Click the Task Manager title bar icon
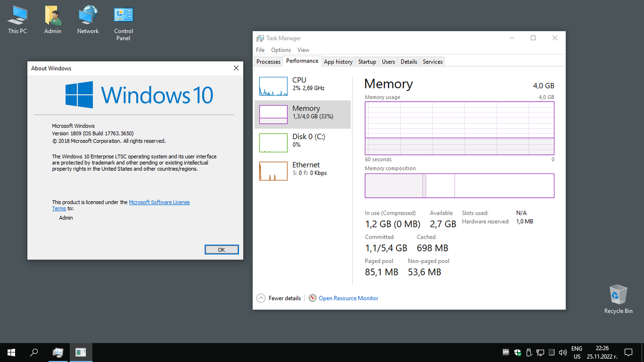The height and width of the screenshot is (362, 644). tap(260, 38)
